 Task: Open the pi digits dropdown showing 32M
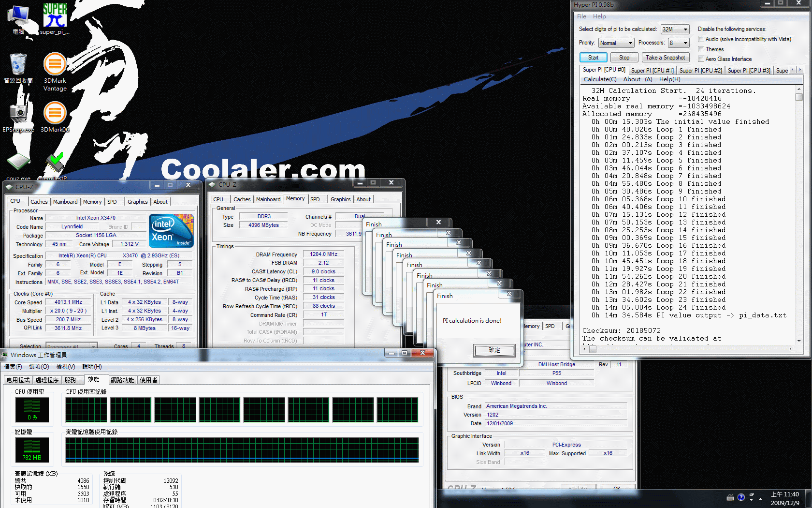point(675,30)
